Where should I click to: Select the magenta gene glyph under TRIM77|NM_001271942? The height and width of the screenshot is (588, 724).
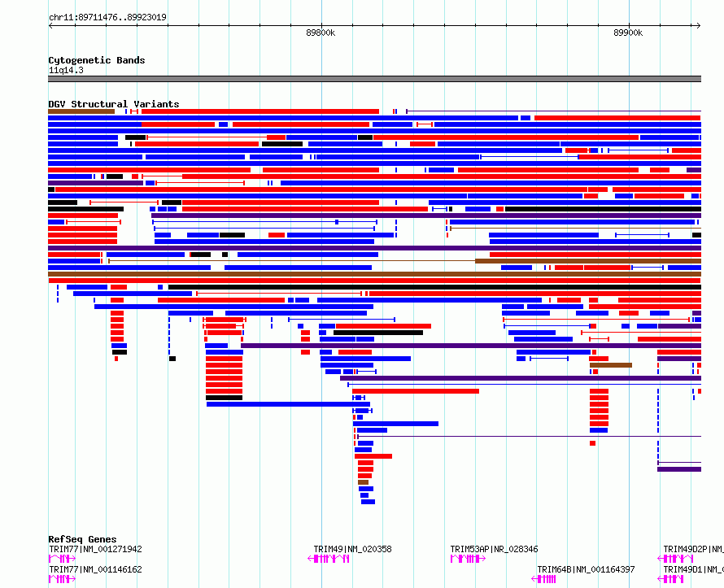click(x=62, y=559)
